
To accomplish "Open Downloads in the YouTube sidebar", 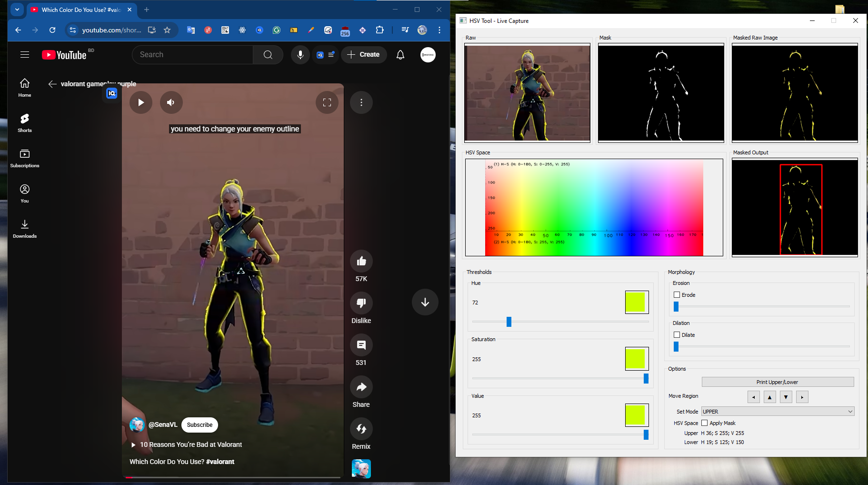I will 25,229.
